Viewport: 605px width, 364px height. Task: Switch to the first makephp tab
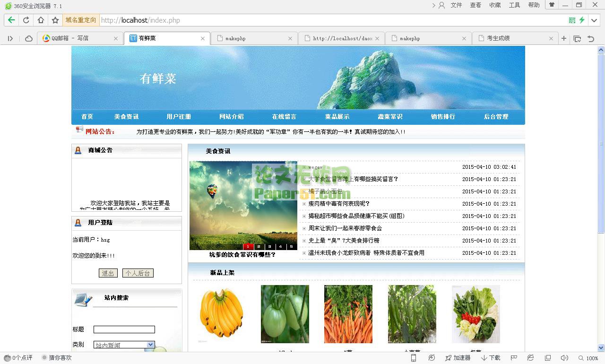[x=254, y=38]
